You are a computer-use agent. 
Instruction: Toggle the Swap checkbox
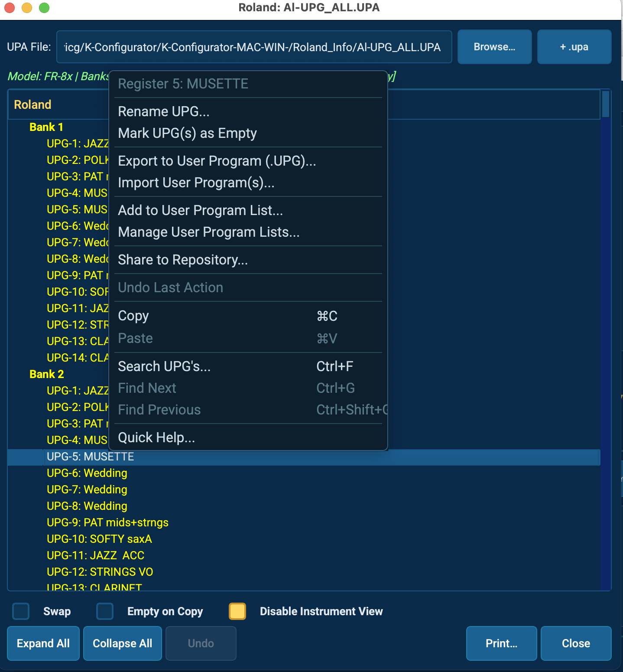coord(21,611)
